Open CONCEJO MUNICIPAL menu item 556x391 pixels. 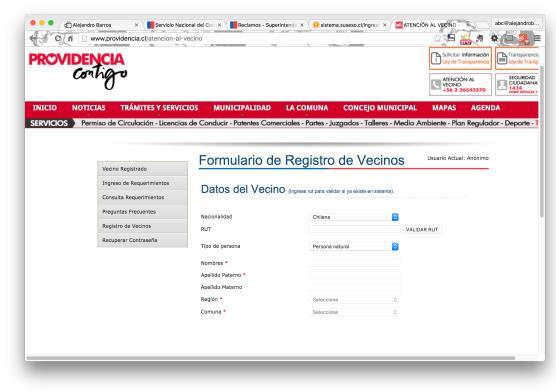[380, 108]
